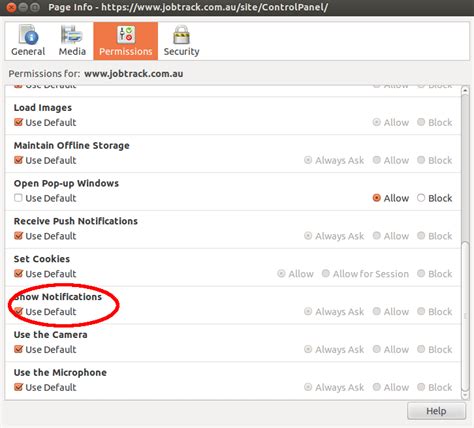
Task: Click the Use the Microphone heading
Action: [60, 373]
